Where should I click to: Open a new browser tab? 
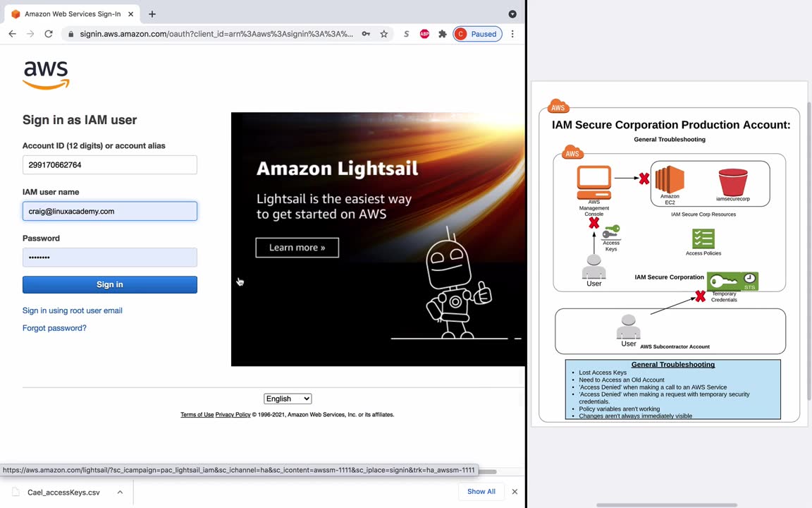[x=152, y=14]
